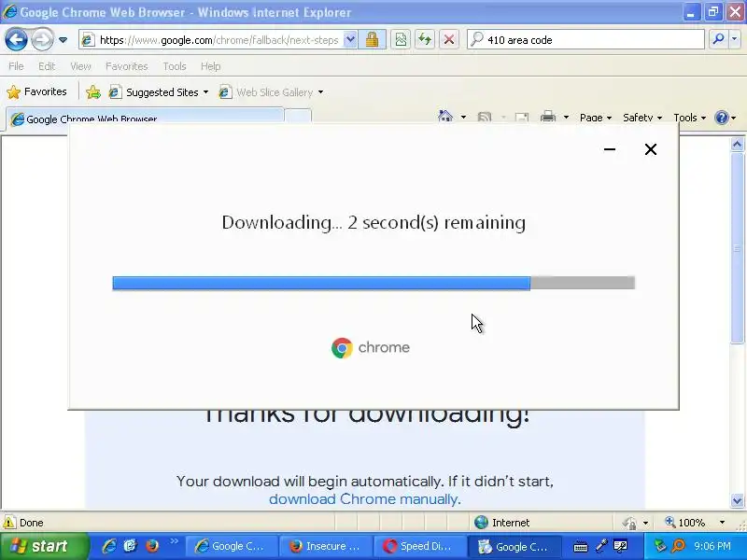Open the search provider dropdown arrow
The image size is (747, 560).
pyautogui.click(x=735, y=39)
